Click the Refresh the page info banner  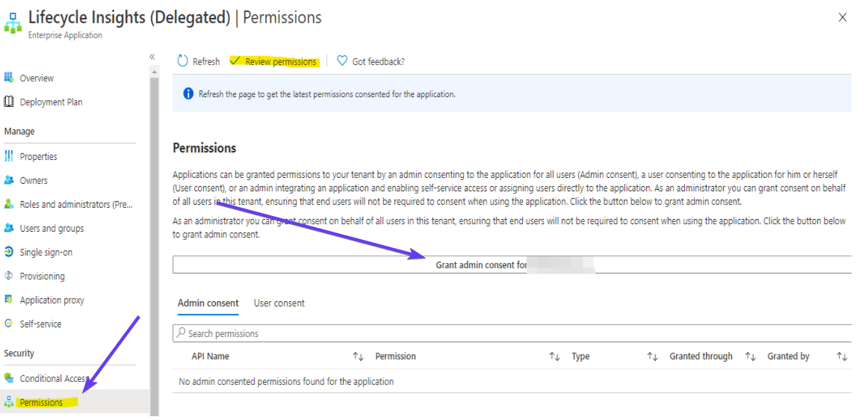(x=512, y=93)
